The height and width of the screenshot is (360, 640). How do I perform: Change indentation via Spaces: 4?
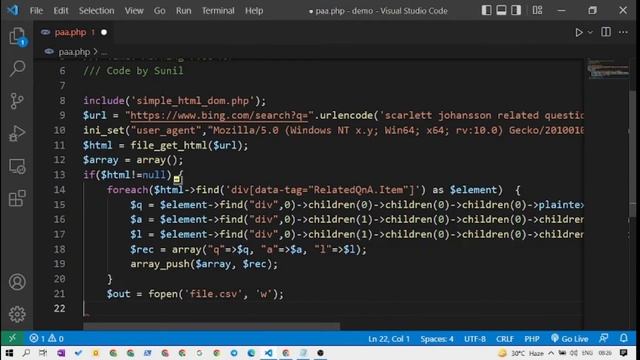(x=437, y=339)
